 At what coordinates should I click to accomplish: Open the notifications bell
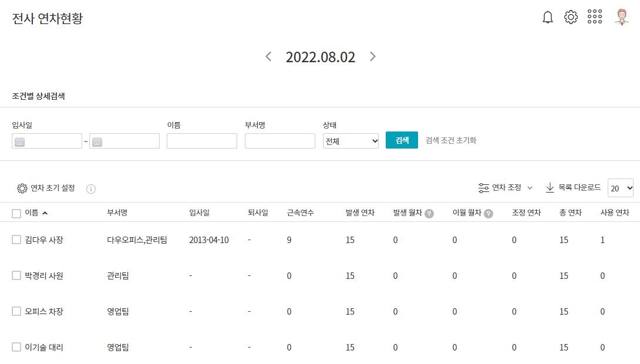pyautogui.click(x=547, y=17)
